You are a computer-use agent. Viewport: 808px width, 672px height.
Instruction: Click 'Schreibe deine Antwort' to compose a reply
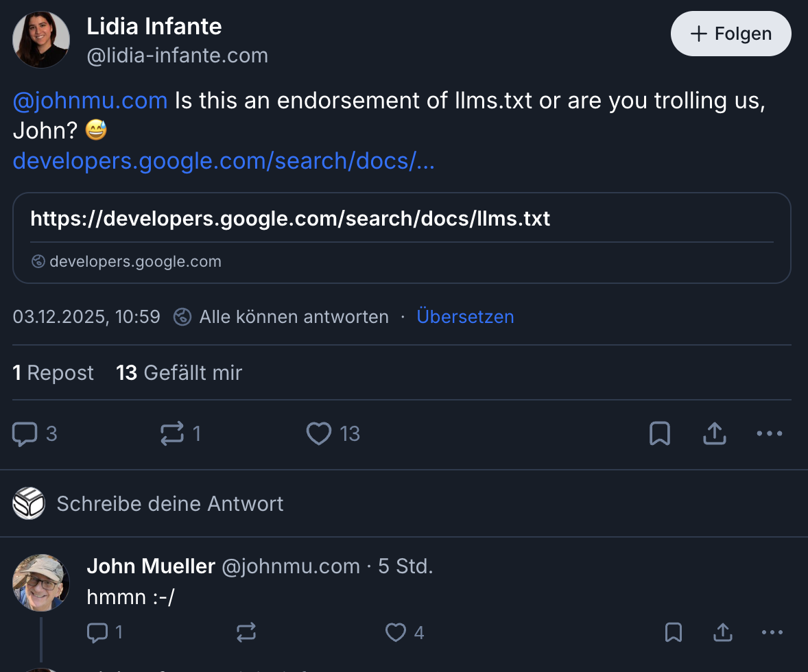169,503
